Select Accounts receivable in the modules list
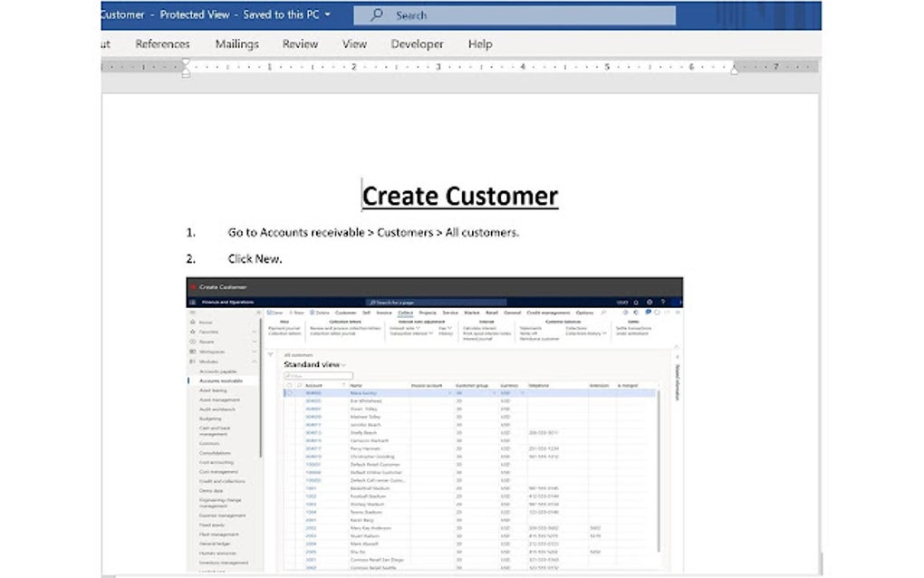This screenshot has width=924, height=578. click(x=220, y=381)
